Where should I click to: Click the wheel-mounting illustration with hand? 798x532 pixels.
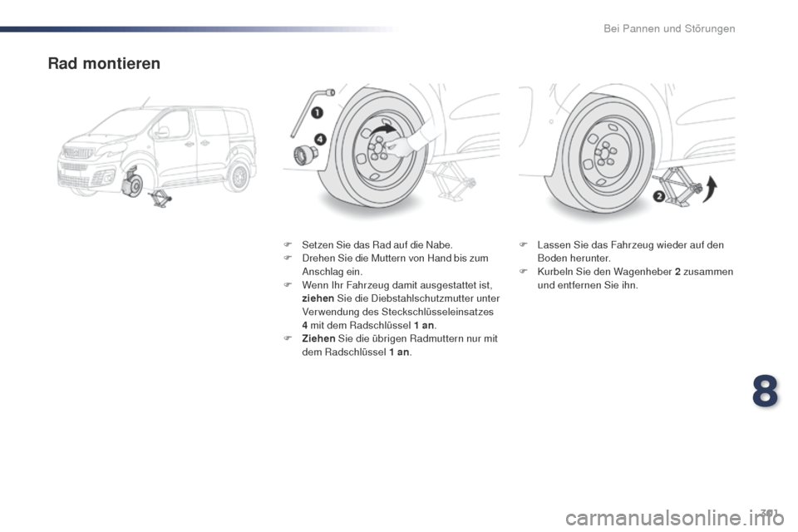click(x=392, y=152)
